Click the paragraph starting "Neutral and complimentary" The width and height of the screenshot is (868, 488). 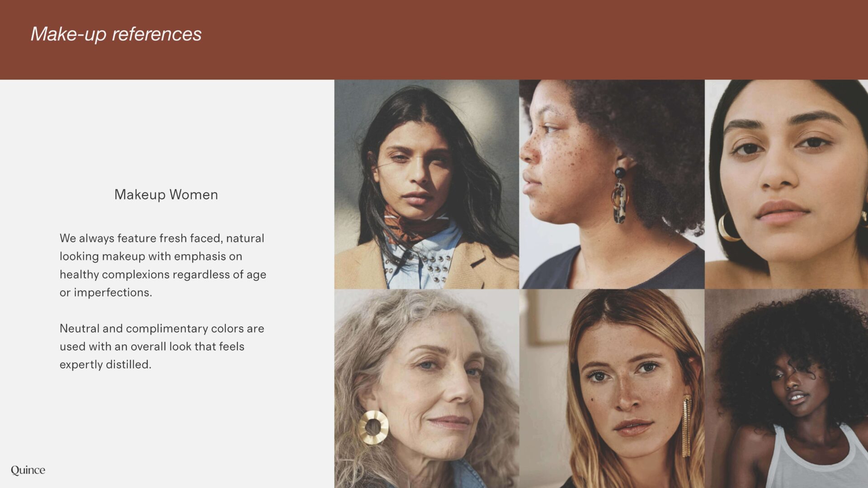coord(162,347)
